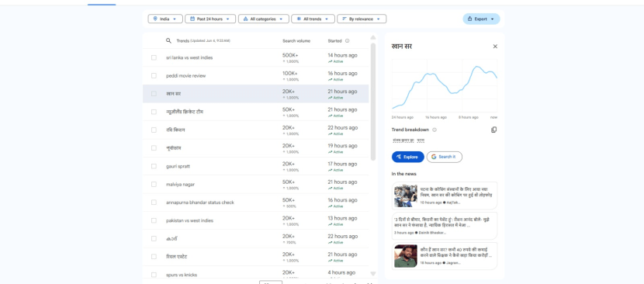This screenshot has width=644, height=284.
Task: Open the Export menu
Action: [x=481, y=19]
